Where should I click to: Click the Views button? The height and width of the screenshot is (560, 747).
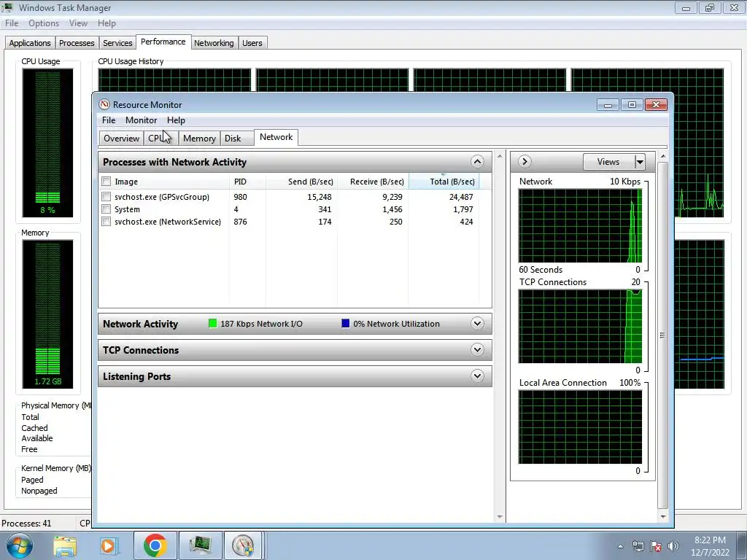tap(609, 162)
